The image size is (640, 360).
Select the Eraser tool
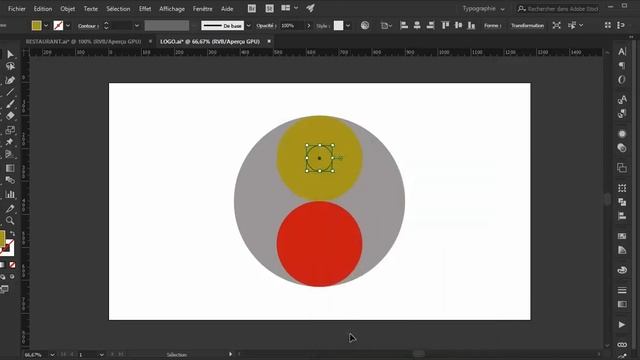10,116
